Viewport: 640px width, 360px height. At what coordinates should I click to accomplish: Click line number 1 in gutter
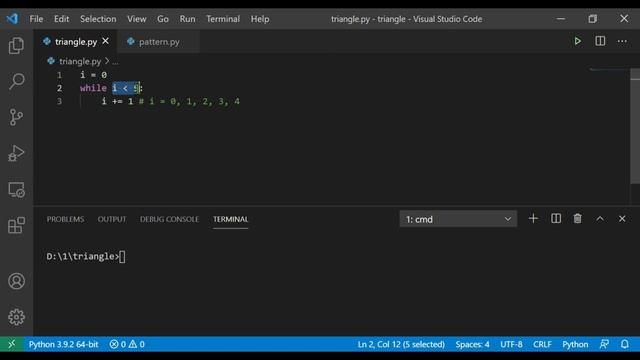[60, 75]
